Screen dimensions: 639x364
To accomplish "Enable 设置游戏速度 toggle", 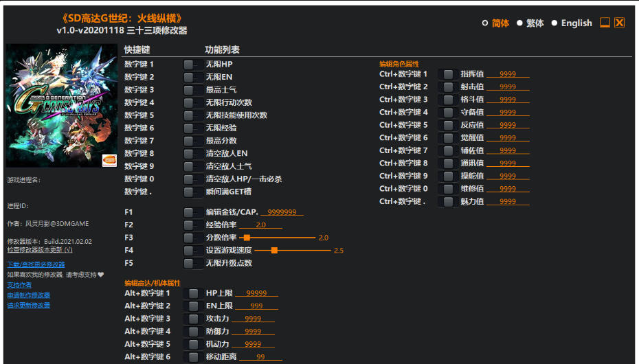I will click(193, 251).
